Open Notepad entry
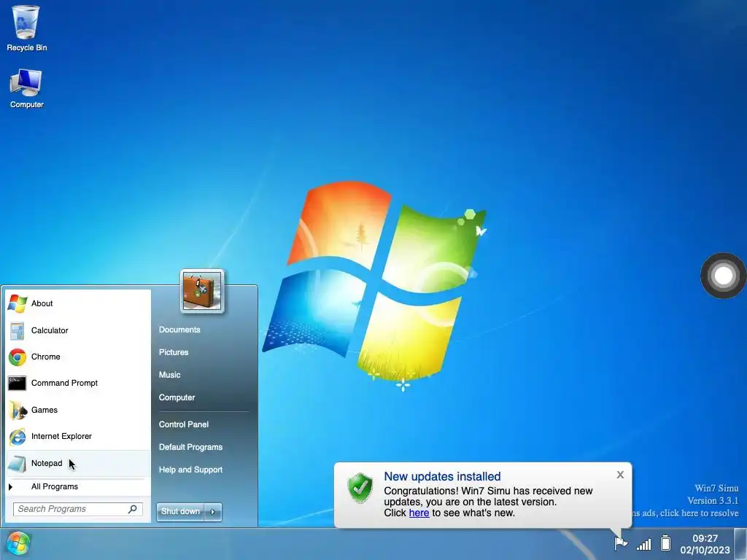The height and width of the screenshot is (560, 747). (x=78, y=463)
